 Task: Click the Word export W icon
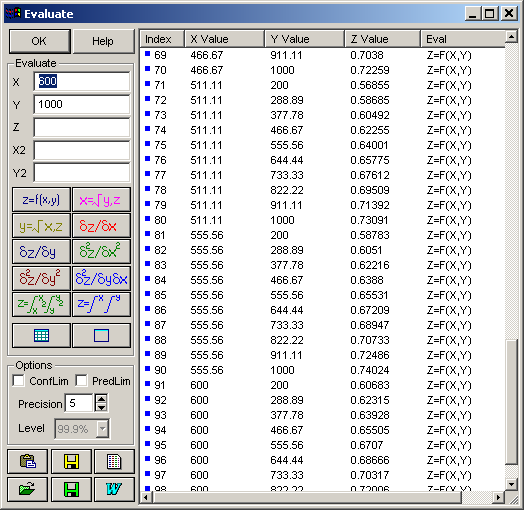(114, 489)
